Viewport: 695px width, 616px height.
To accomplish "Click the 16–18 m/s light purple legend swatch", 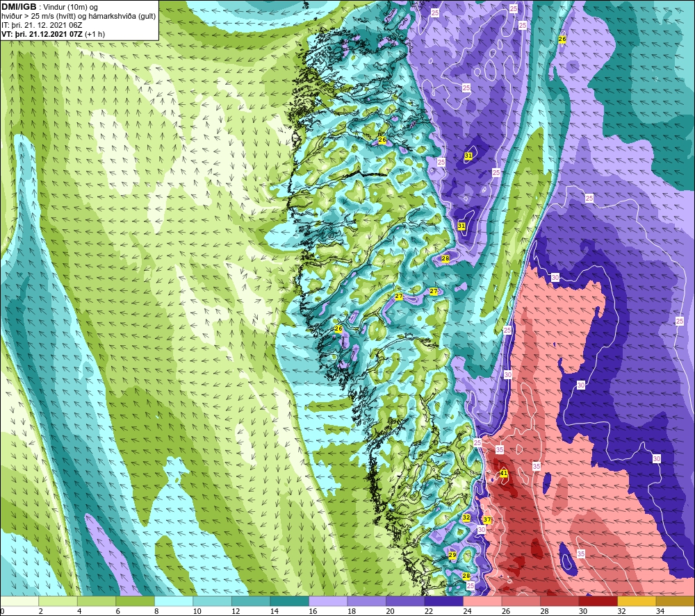I will click(328, 601).
